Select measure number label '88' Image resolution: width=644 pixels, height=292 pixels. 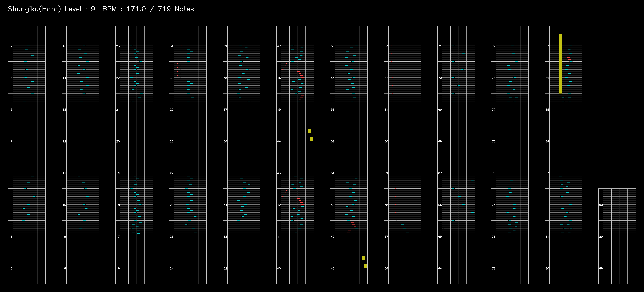[601, 269]
